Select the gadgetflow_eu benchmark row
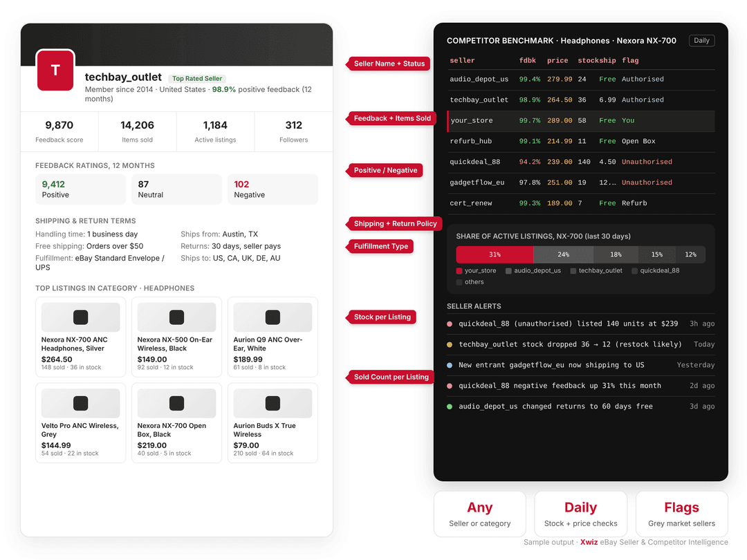Screen dimensions: 747x560 click(581, 183)
